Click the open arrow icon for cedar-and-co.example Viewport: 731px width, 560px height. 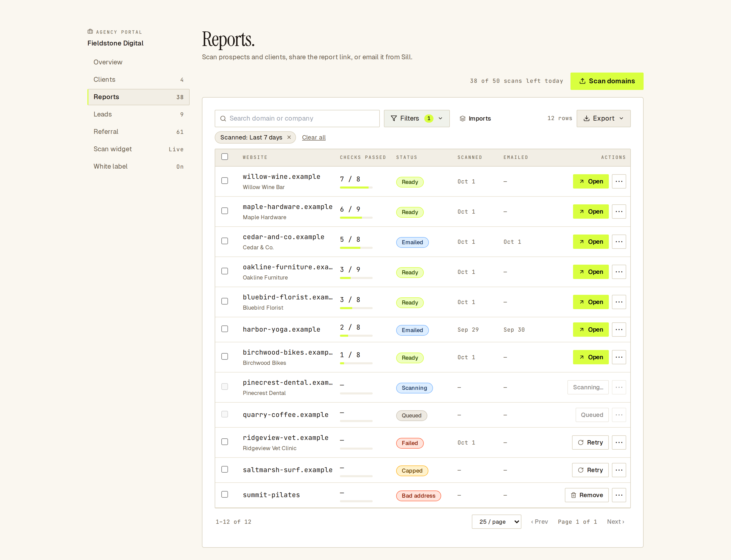point(581,242)
